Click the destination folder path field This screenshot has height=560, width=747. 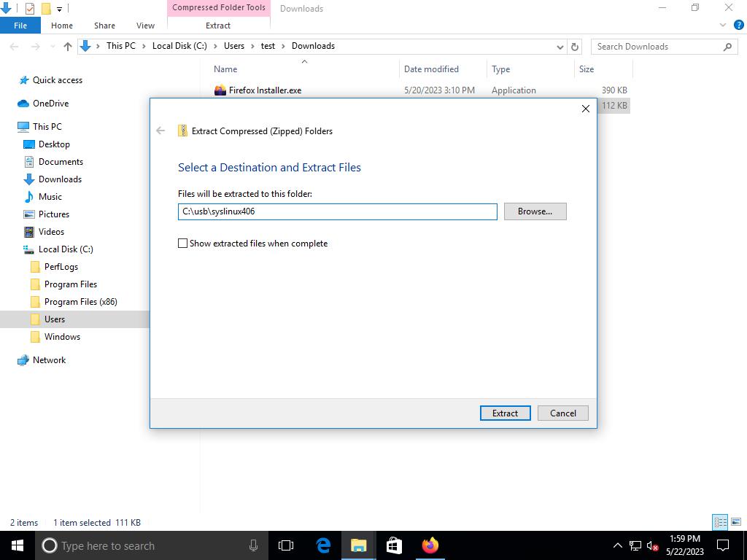click(x=337, y=211)
